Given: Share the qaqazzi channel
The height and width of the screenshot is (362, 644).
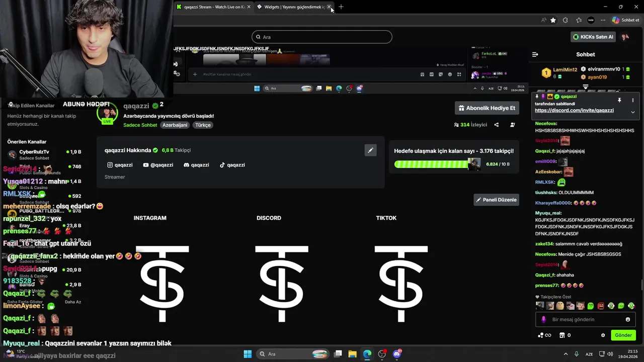Looking at the screenshot, I should click(x=497, y=125).
